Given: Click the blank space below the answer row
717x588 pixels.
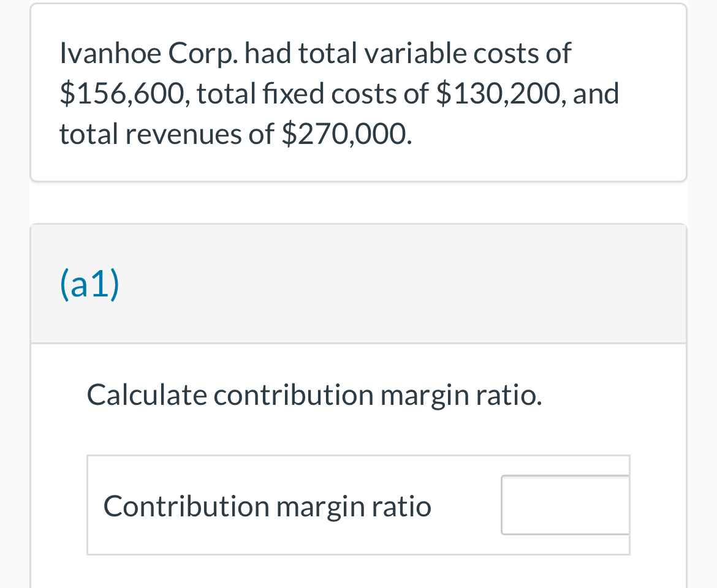Looking at the screenshot, I should point(358,572).
